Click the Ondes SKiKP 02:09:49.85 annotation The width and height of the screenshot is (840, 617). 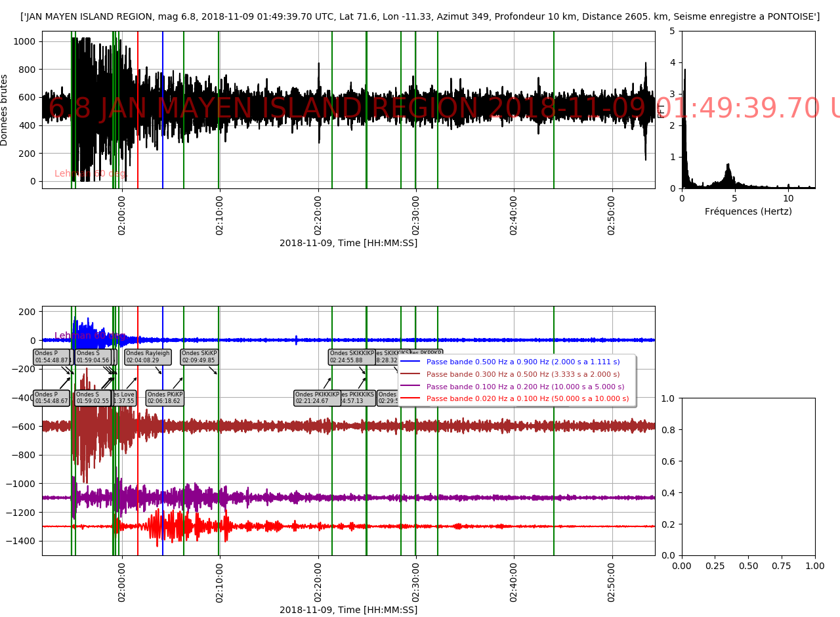pos(199,356)
